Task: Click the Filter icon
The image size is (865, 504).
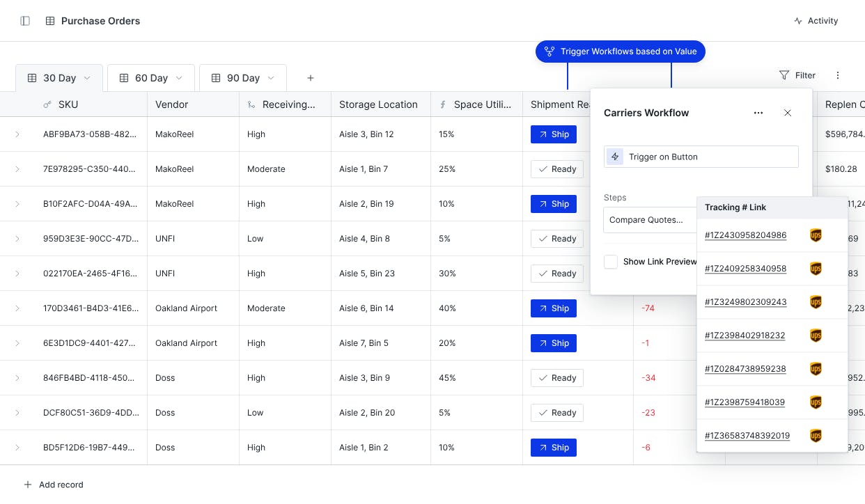Action: click(x=784, y=75)
